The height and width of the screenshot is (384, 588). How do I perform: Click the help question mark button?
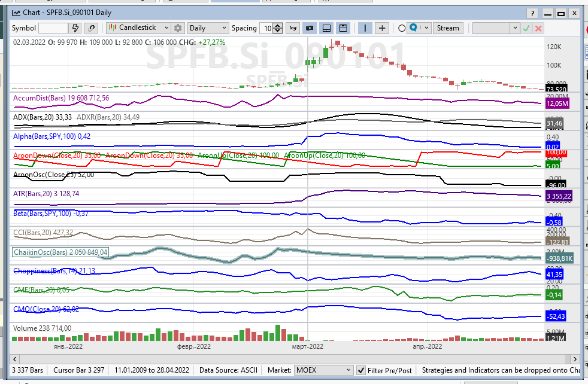[532, 13]
